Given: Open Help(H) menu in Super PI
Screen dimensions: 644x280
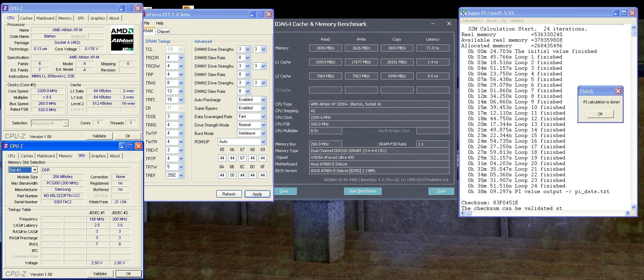Looking at the screenshot, I should (x=517, y=21).
